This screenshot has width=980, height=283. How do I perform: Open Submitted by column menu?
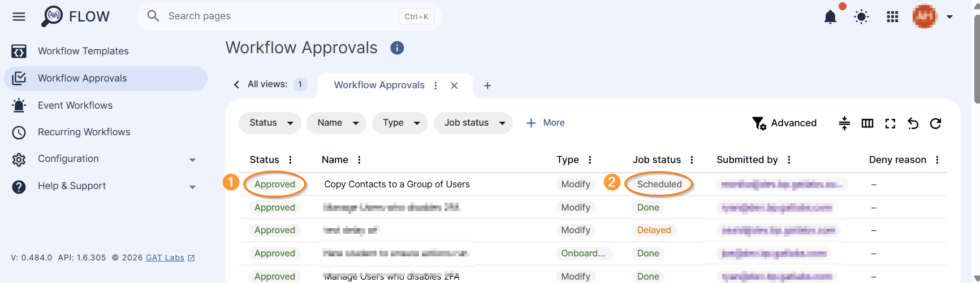[789, 160]
